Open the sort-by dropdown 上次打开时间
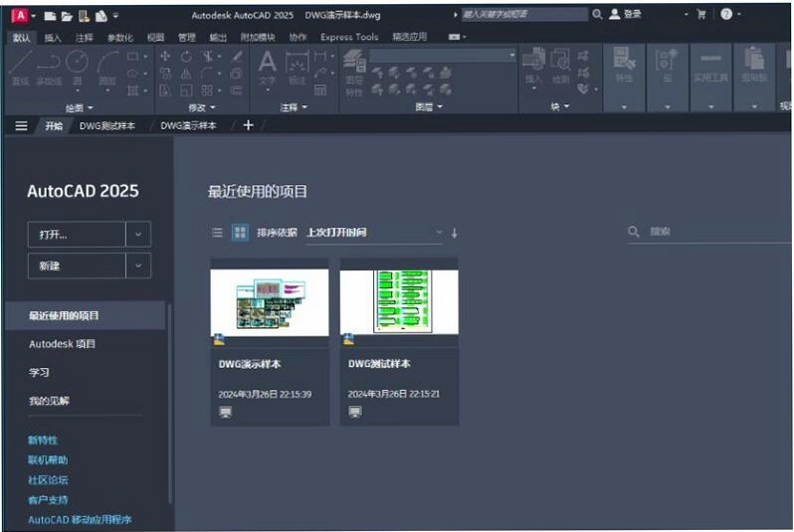Image resolution: width=794 pixels, height=532 pixels. pyautogui.click(x=375, y=233)
